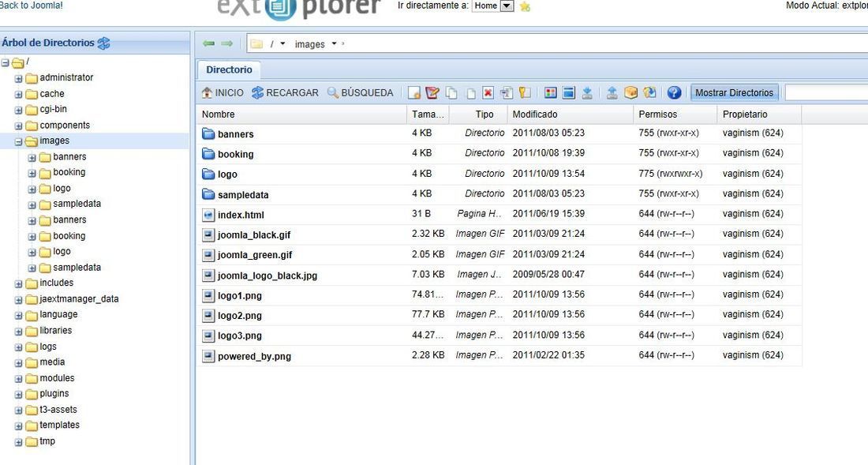This screenshot has width=868, height=465.
Task: Go back with the green left arrow
Action: coord(208,43)
